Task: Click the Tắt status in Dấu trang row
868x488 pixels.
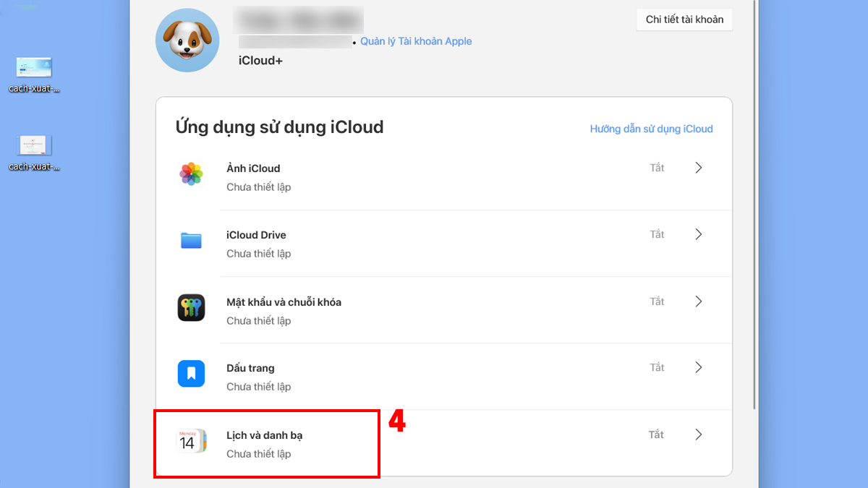Action: (657, 367)
